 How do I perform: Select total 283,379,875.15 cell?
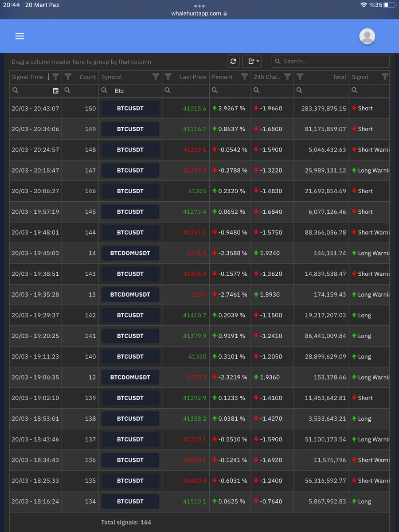click(x=321, y=109)
